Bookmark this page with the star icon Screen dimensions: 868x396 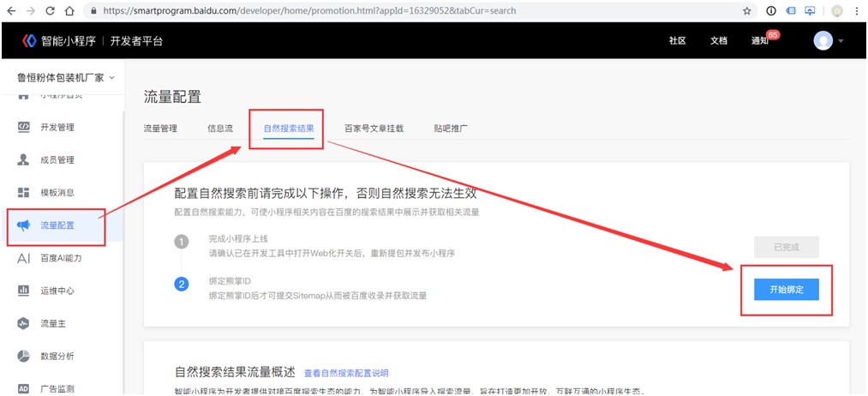747,11
